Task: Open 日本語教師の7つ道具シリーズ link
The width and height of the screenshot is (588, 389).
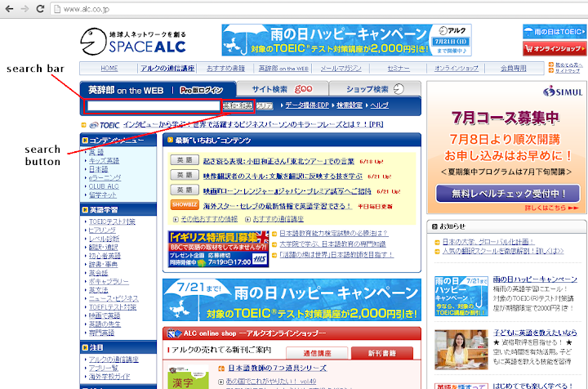Action: 277,368
